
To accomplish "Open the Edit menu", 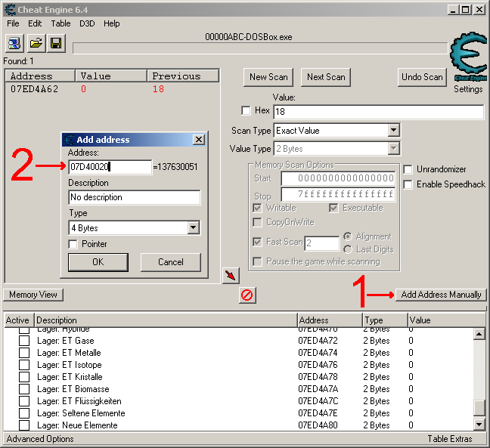I will click(35, 23).
